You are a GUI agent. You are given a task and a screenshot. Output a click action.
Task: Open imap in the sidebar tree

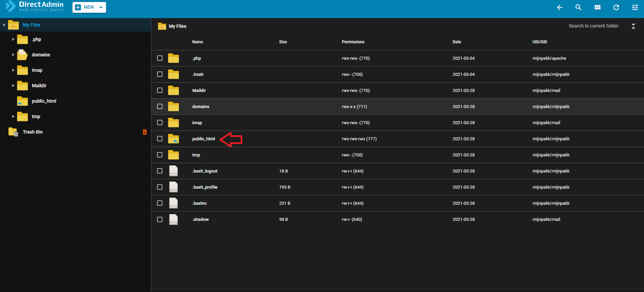click(37, 70)
